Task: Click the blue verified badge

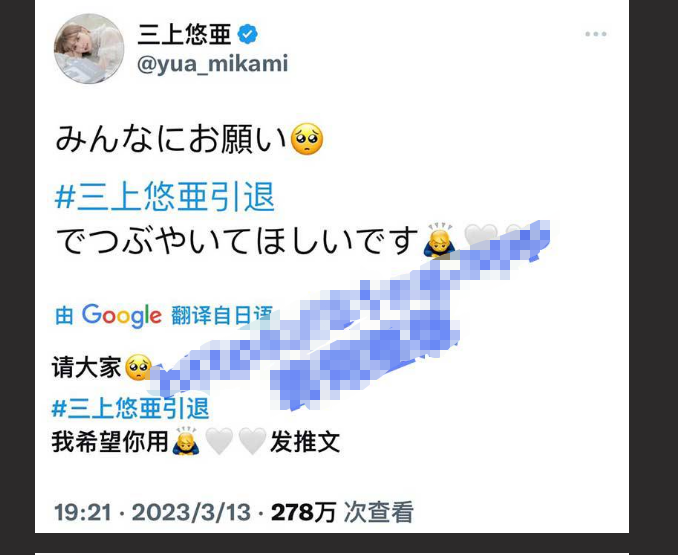Action: (x=248, y=35)
